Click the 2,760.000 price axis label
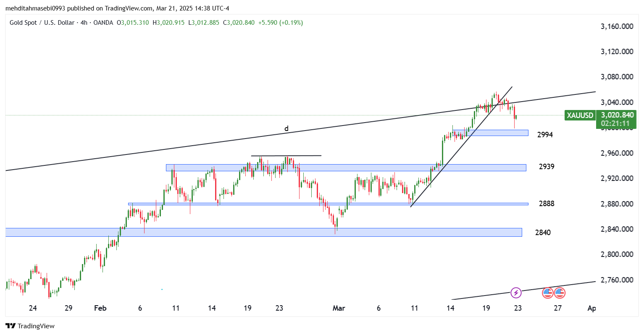Viewport: 644px width, 335px height. point(617,280)
